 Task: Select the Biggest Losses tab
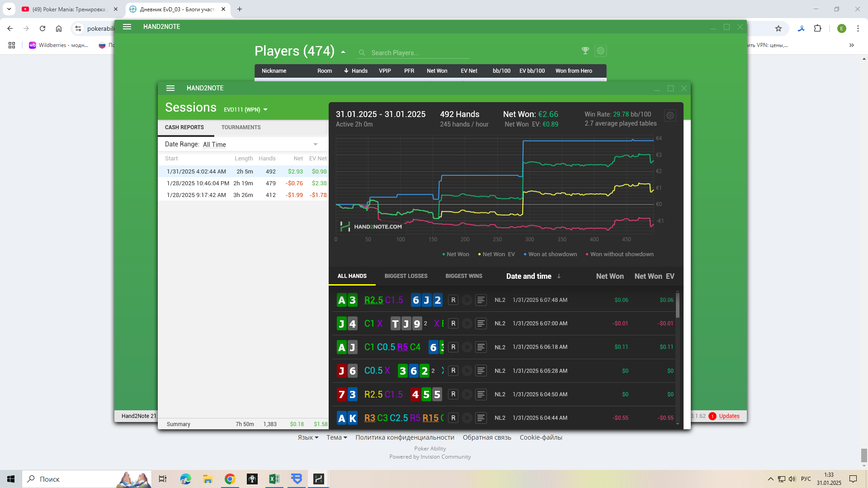[x=406, y=276]
